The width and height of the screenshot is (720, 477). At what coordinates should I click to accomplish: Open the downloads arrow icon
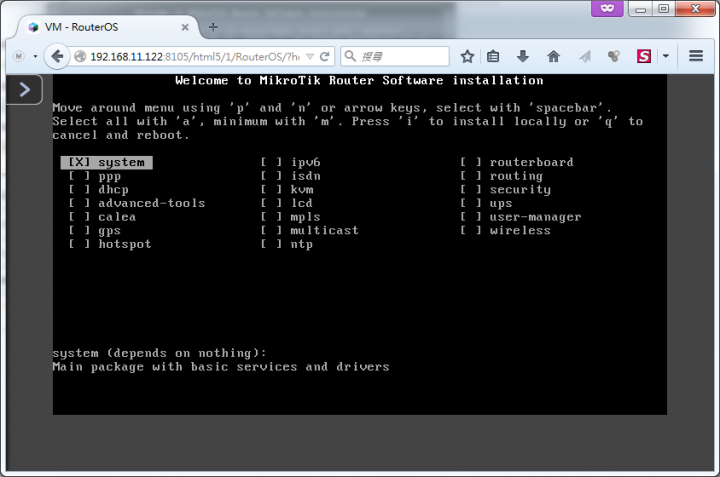point(523,56)
